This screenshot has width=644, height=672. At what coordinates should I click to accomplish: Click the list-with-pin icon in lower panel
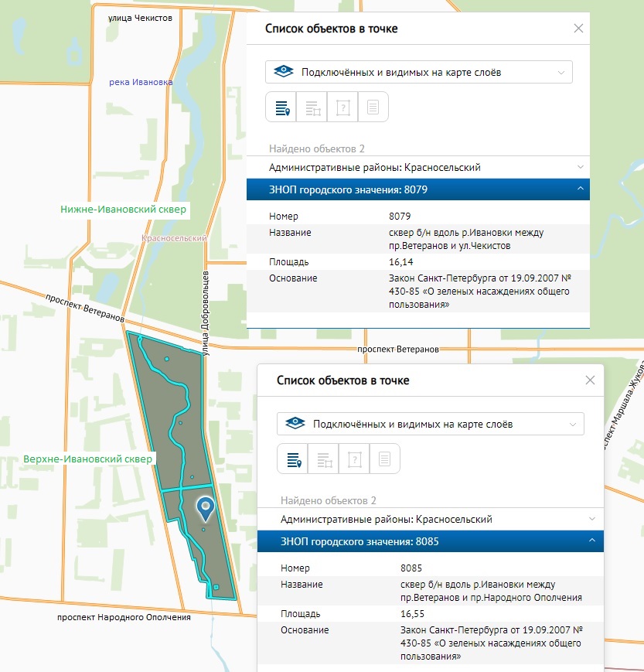pyautogui.click(x=293, y=459)
